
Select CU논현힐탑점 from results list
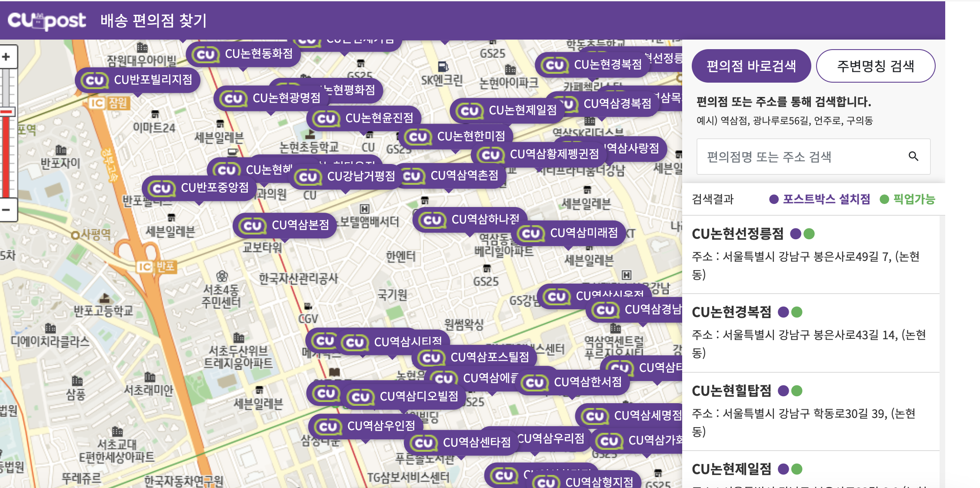[x=731, y=391]
